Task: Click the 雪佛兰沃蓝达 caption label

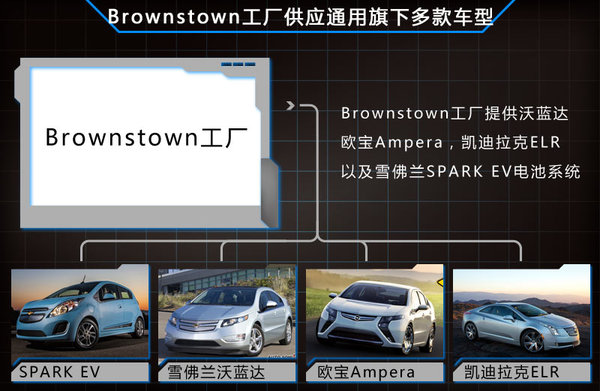Action: (216, 372)
